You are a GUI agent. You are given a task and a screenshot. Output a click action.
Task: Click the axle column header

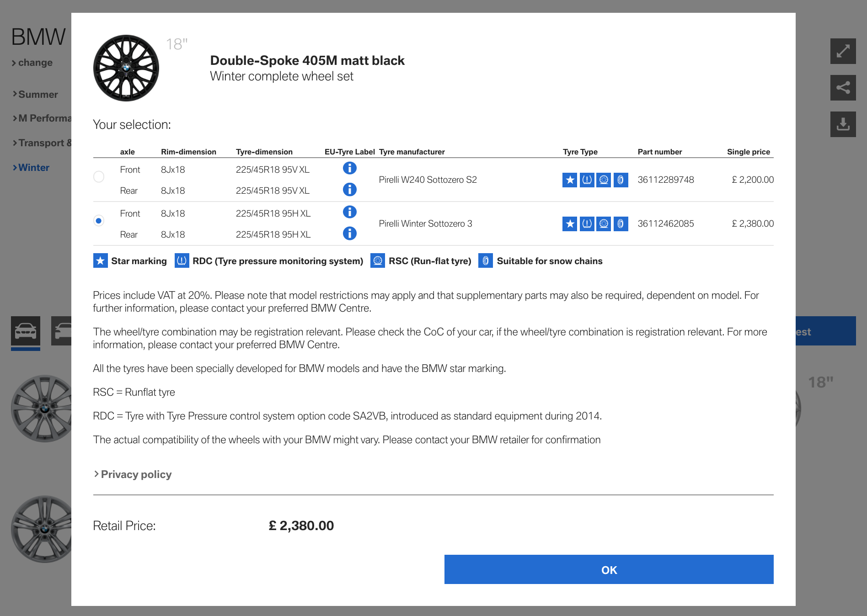128,152
